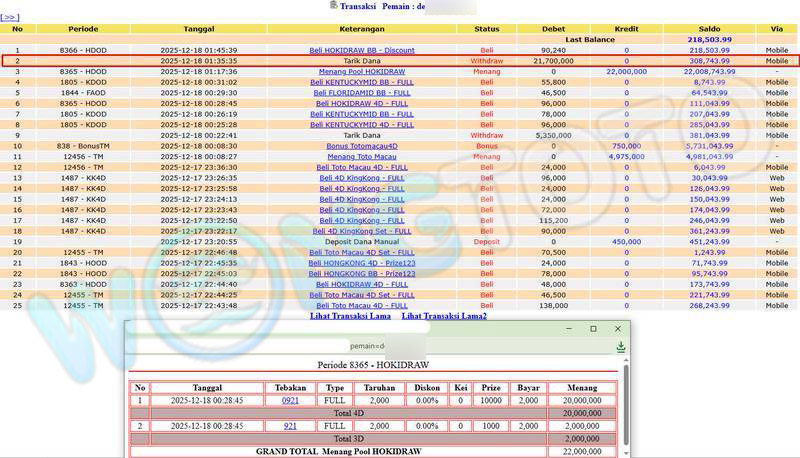Screen dimensions: 800x458
Task: Open Beli 4D KingKong Set - FULL
Action: click(x=361, y=230)
